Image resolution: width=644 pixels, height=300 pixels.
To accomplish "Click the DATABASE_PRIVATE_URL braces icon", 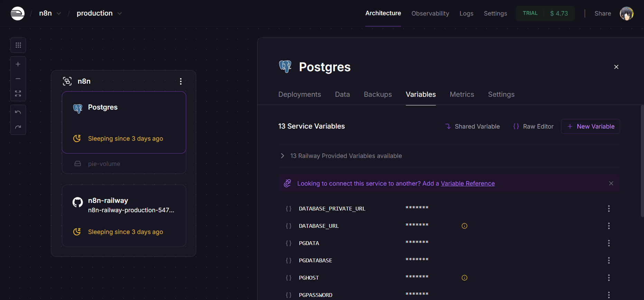I will pyautogui.click(x=289, y=208).
